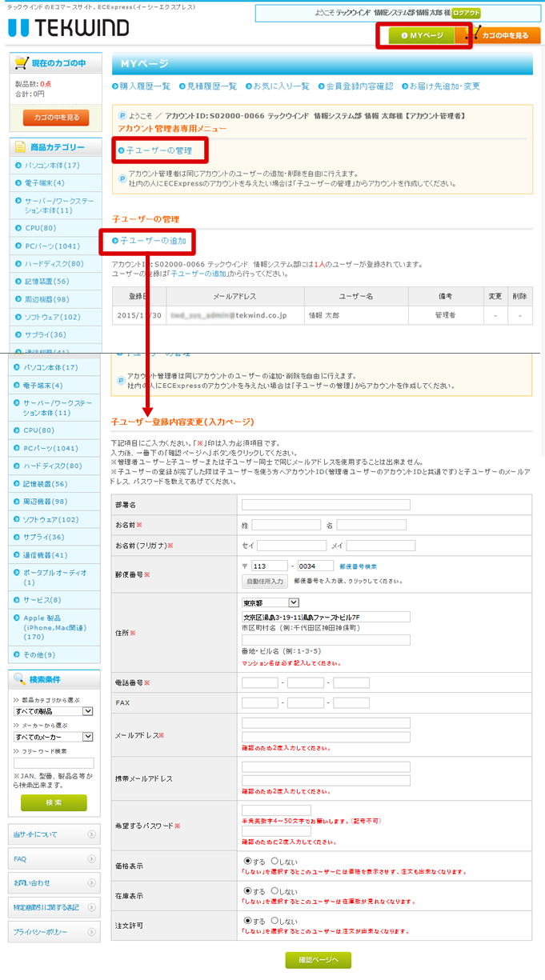The image size is (545, 980).
Task: Click sidebar orange カゴの中を見る button
Action: point(56,118)
